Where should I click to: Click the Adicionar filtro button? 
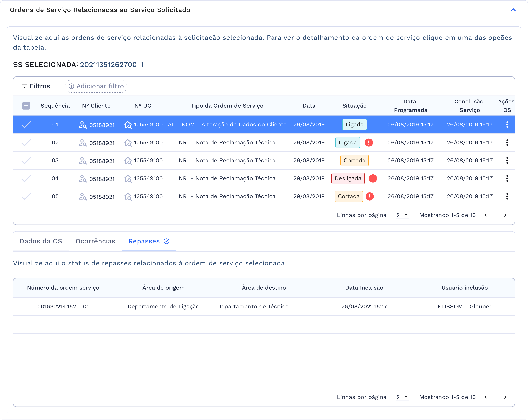click(x=96, y=86)
